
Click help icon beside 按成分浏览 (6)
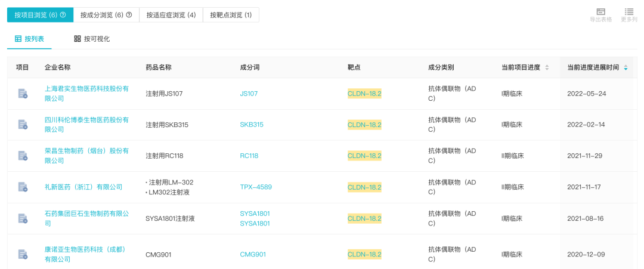(129, 15)
